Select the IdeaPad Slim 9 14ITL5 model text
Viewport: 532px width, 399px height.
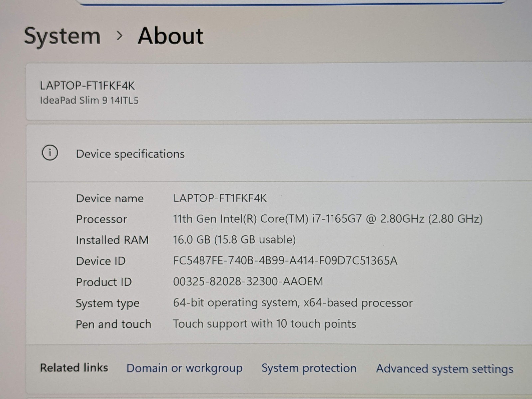(89, 100)
